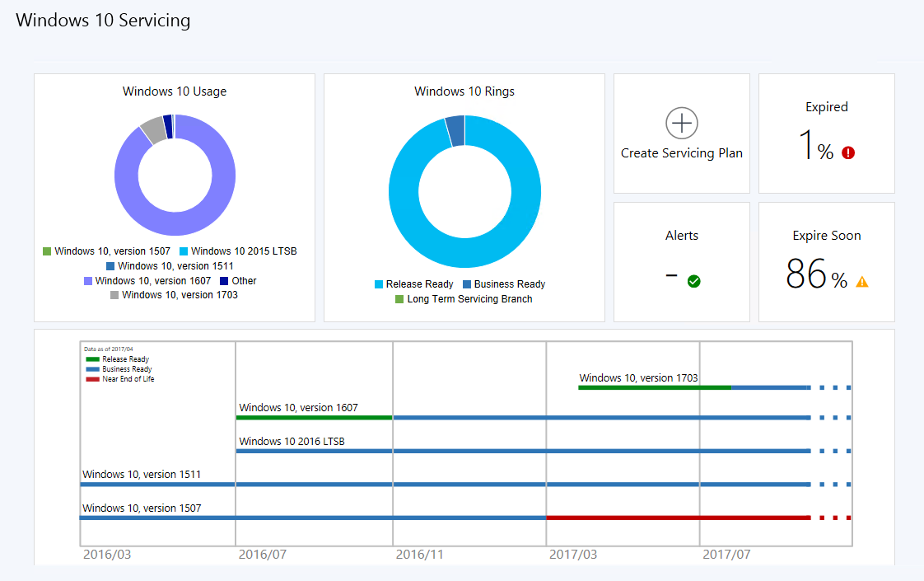Click the green Release Ready bar for version 1703
This screenshot has height=581, width=924.
pyautogui.click(x=655, y=387)
